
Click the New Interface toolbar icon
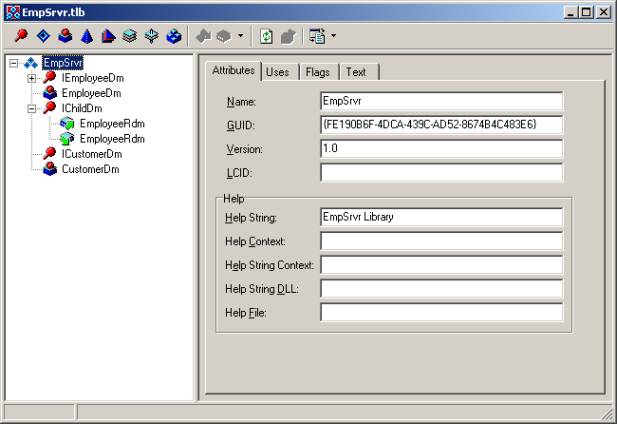coord(21,36)
